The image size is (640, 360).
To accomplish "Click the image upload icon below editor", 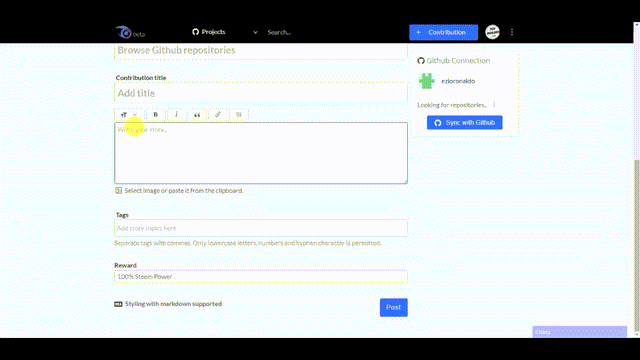I will click(118, 191).
